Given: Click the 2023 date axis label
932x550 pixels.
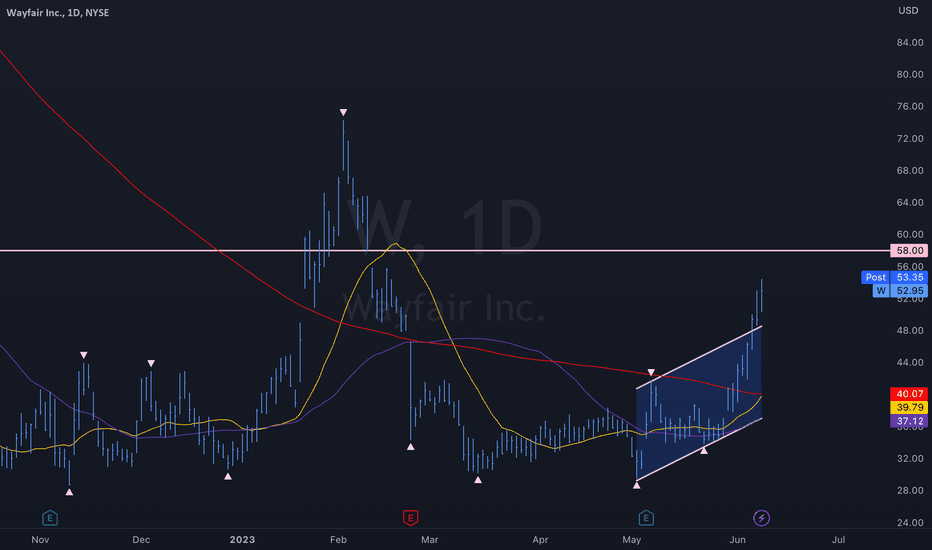Looking at the screenshot, I should [242, 540].
